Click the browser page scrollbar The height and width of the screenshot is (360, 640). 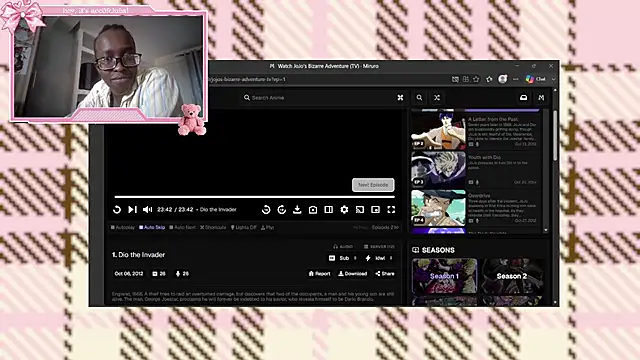555,136
